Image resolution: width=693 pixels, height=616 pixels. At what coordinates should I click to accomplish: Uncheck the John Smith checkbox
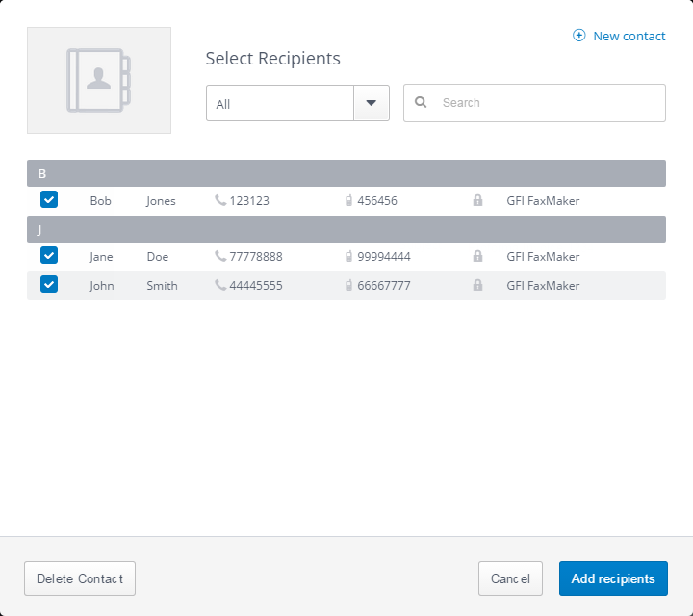(x=49, y=284)
